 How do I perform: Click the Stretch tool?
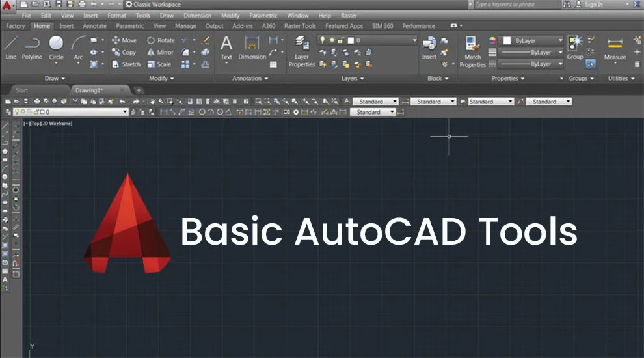click(x=126, y=64)
